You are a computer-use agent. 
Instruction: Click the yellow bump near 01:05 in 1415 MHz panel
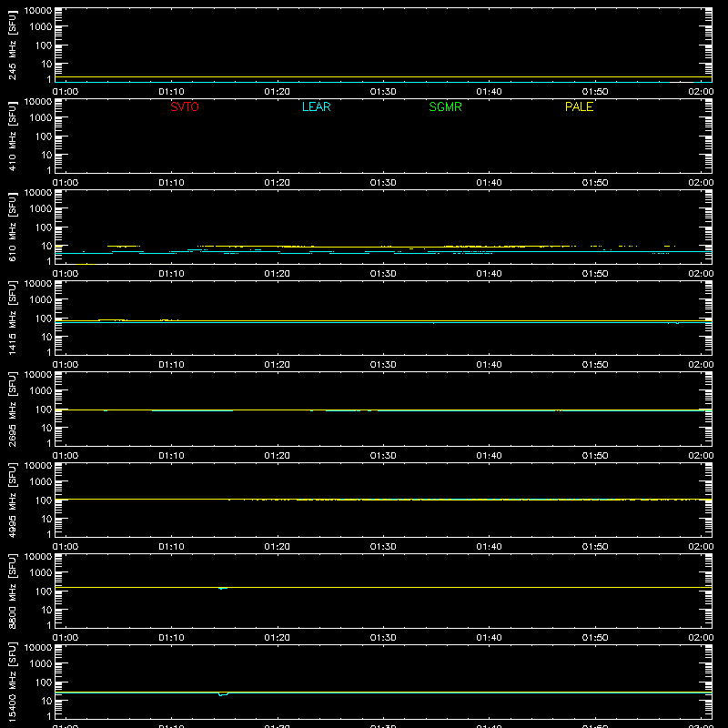point(112,320)
